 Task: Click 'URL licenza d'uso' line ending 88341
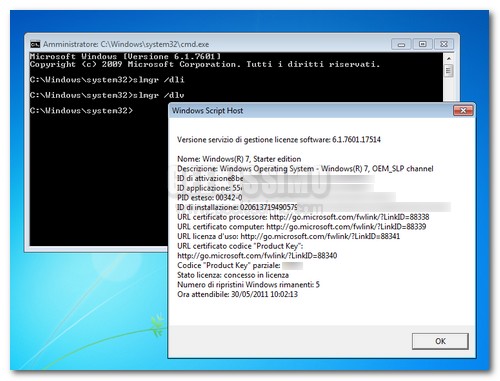288,236
